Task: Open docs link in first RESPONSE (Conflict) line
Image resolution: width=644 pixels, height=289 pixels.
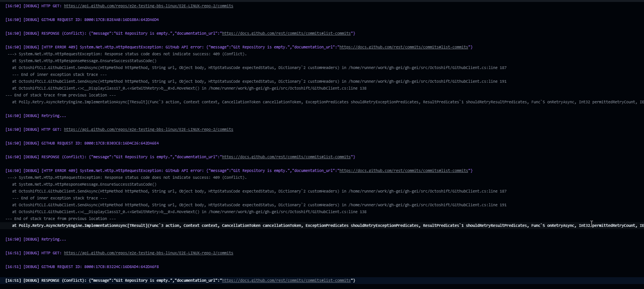Action: pyautogui.click(x=286, y=34)
